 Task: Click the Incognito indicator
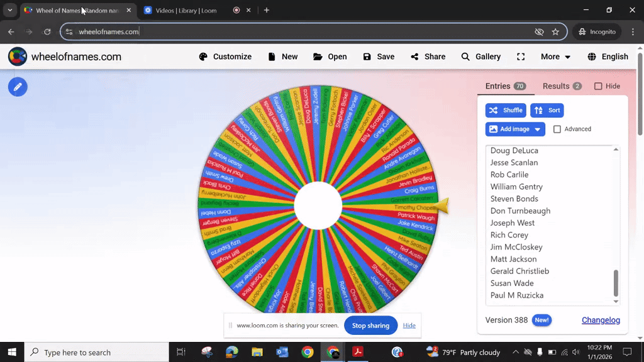pos(597,31)
